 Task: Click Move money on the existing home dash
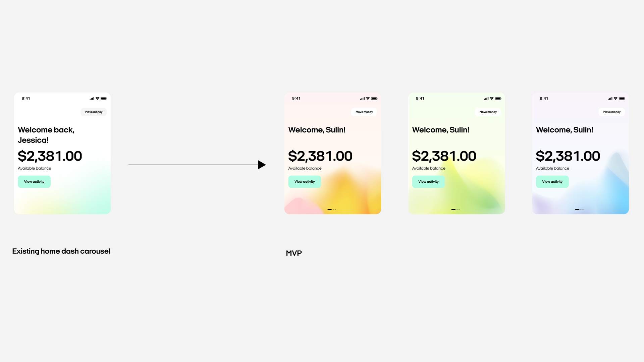pos(94,112)
